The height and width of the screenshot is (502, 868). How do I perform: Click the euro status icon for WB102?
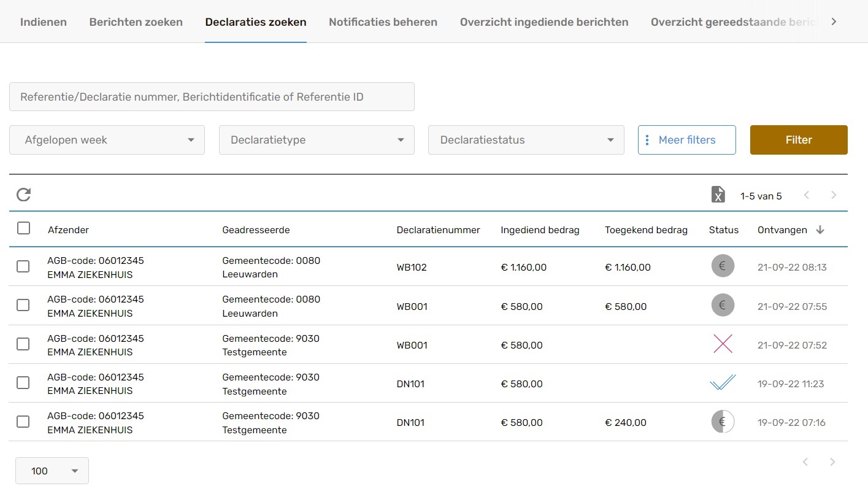(723, 266)
